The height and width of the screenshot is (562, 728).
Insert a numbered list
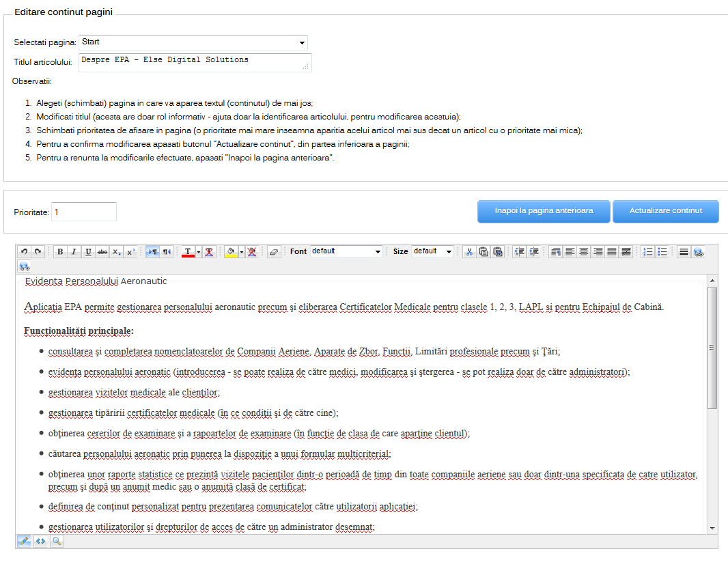click(648, 251)
